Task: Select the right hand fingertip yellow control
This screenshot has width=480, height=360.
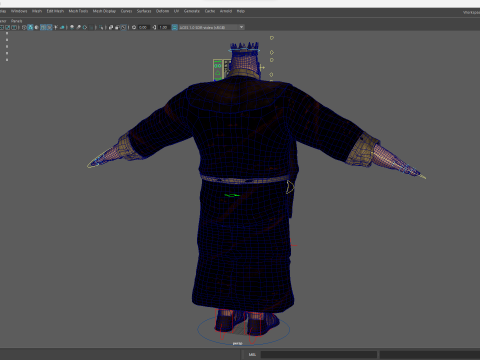Action: (x=422, y=177)
